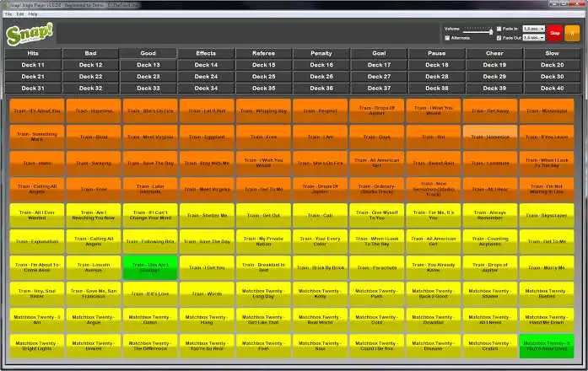Open Deck 25
The image size is (588, 371).
(263, 77)
